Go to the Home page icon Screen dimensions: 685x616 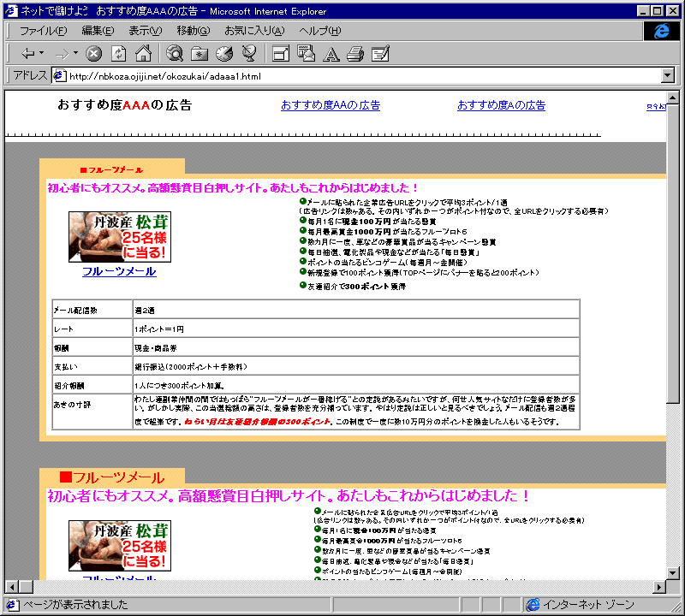[x=143, y=54]
